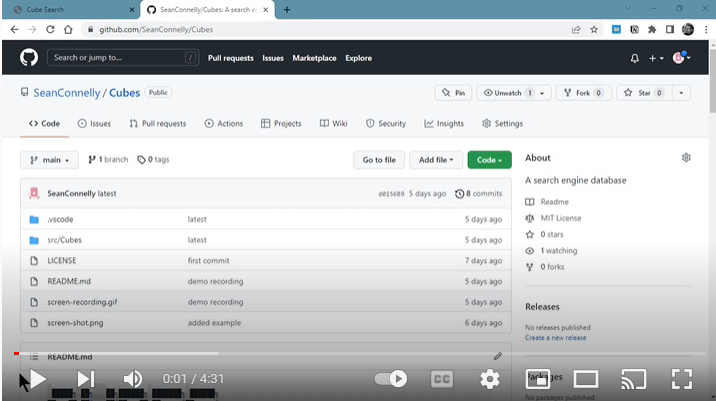Open the profile avatar menu

coord(681,58)
